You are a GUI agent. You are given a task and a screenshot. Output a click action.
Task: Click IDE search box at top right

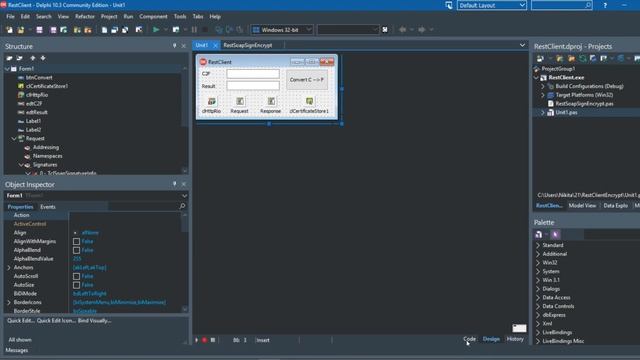(562, 5)
